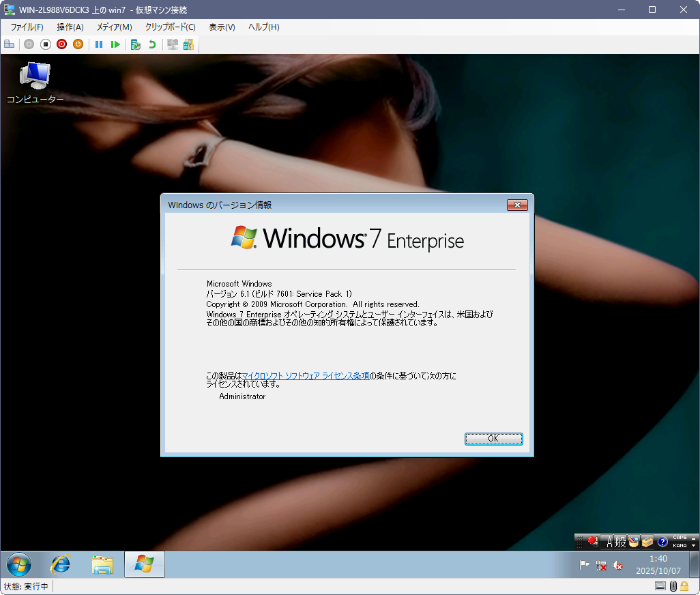
Task: Click the green Reset play icon
Action: click(x=115, y=44)
